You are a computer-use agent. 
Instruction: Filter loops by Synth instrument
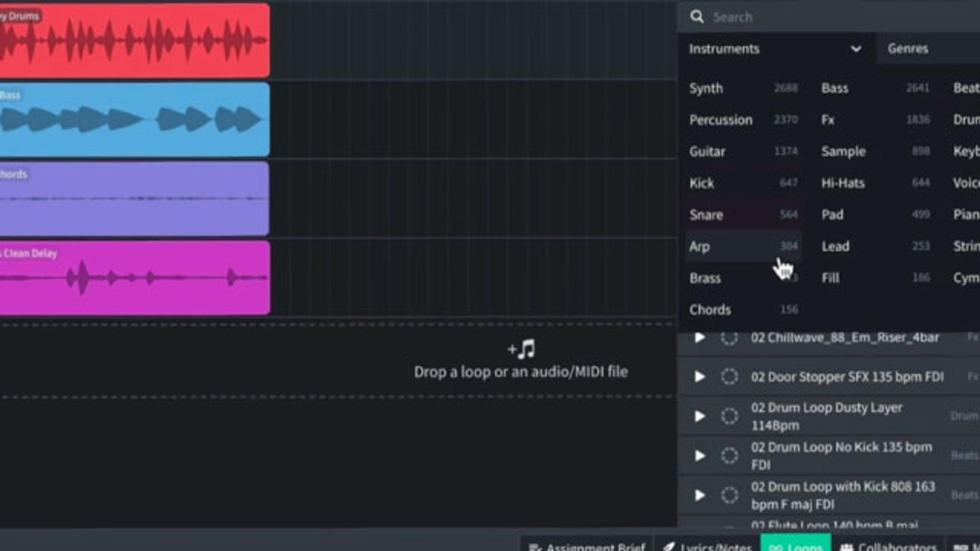pyautogui.click(x=706, y=88)
